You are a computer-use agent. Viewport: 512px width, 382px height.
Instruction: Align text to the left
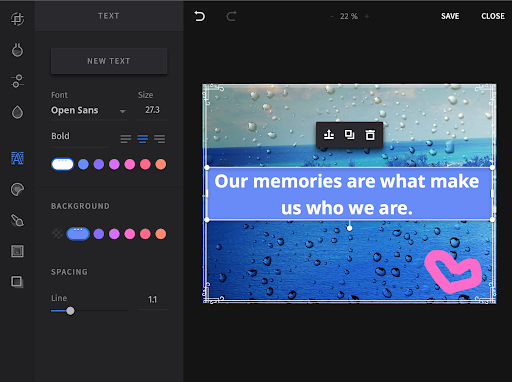point(126,139)
